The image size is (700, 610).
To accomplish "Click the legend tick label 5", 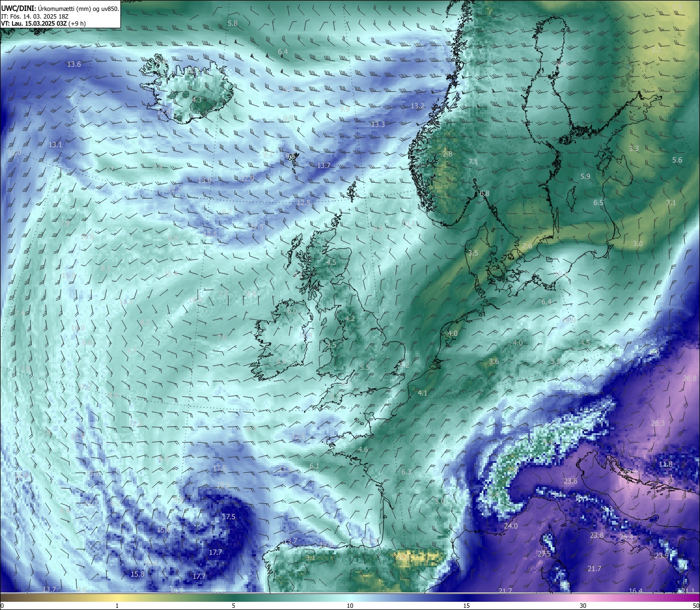I will tap(233, 606).
